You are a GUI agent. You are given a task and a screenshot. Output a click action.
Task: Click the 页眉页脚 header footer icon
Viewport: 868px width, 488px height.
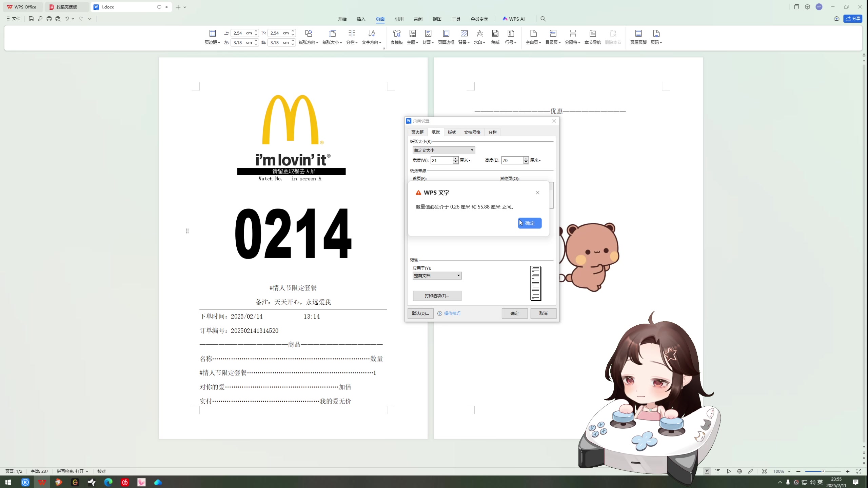click(x=638, y=37)
